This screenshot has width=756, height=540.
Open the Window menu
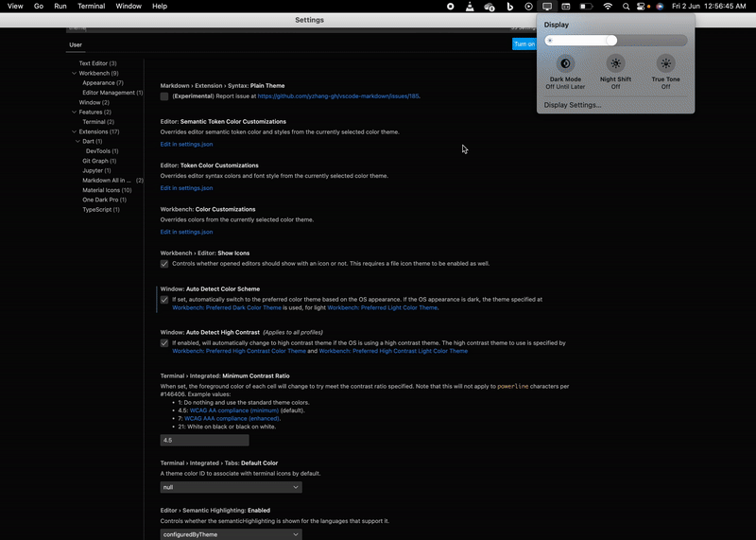[129, 7]
